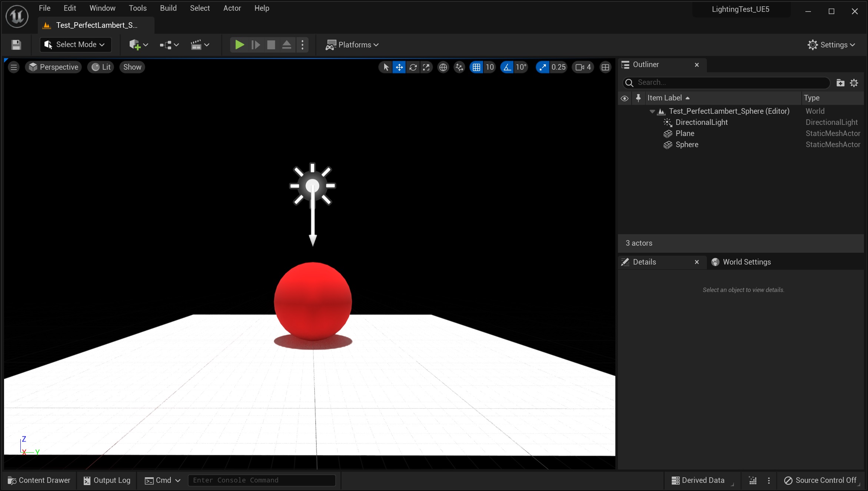Click the surface snapping icon
This screenshot has width=868, height=491.
coord(459,67)
